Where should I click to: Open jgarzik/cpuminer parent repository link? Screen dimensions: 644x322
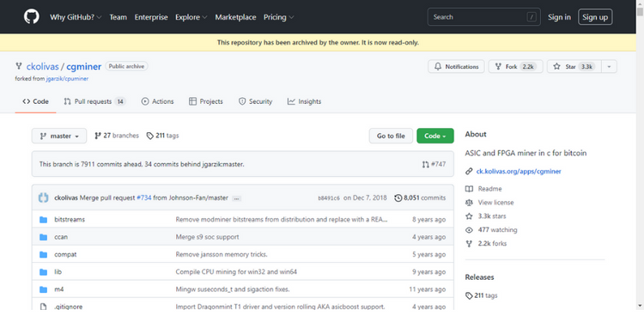pyautogui.click(x=67, y=78)
